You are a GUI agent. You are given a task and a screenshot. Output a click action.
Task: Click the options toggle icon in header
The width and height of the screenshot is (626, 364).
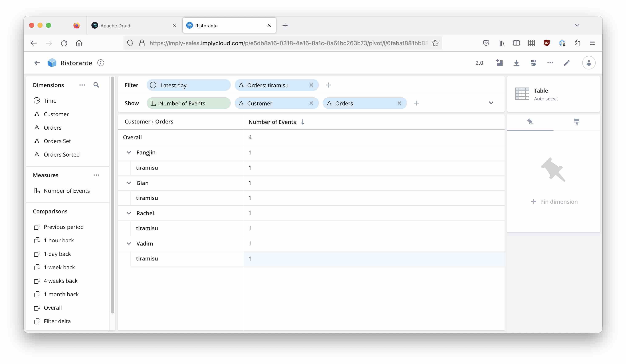click(533, 63)
